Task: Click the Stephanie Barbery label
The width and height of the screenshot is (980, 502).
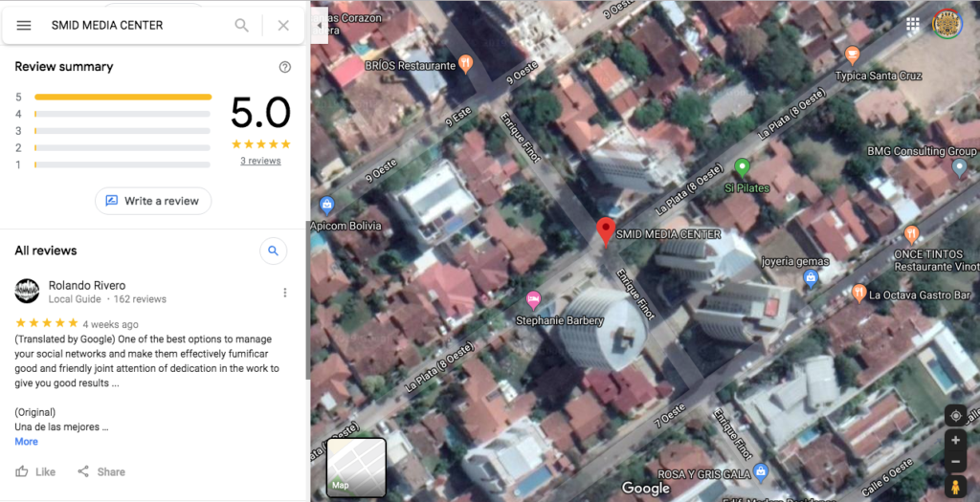Action: tap(559, 320)
